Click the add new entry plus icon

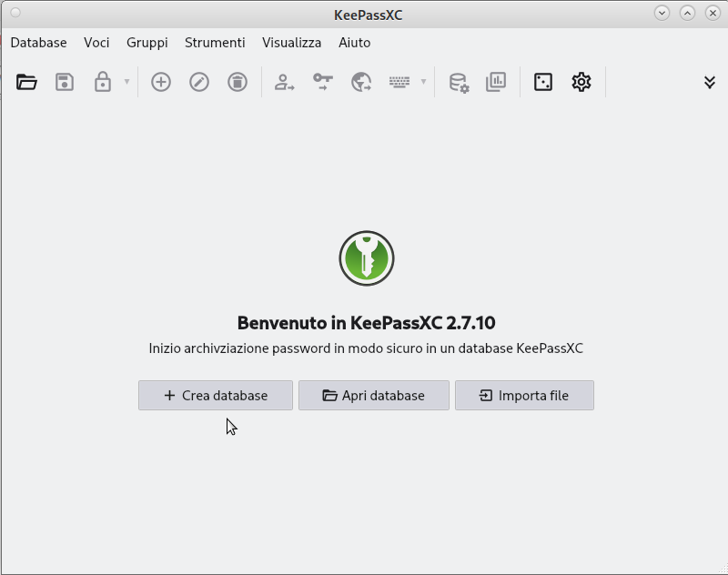161,82
